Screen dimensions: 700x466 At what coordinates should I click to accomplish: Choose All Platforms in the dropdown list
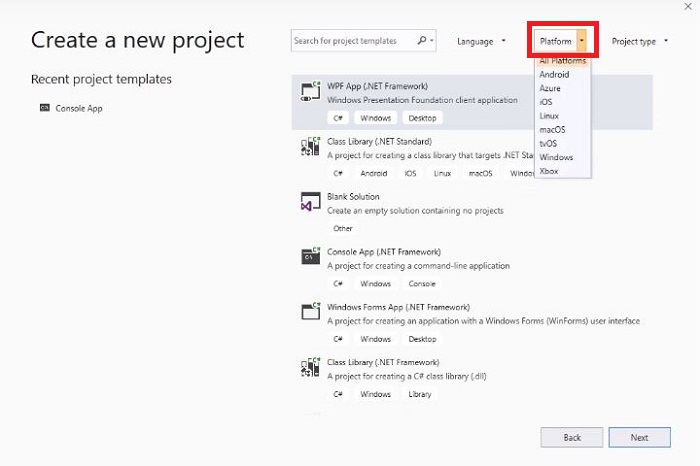[x=562, y=61]
